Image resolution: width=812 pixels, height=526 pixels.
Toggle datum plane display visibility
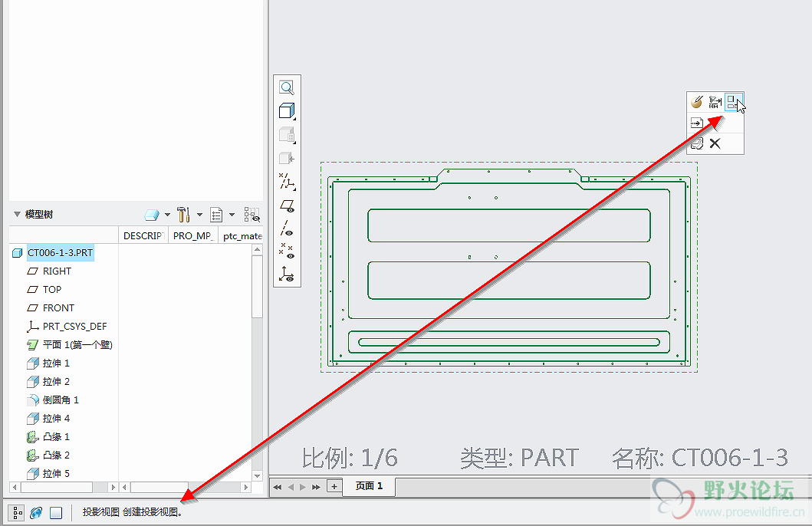tap(287, 206)
